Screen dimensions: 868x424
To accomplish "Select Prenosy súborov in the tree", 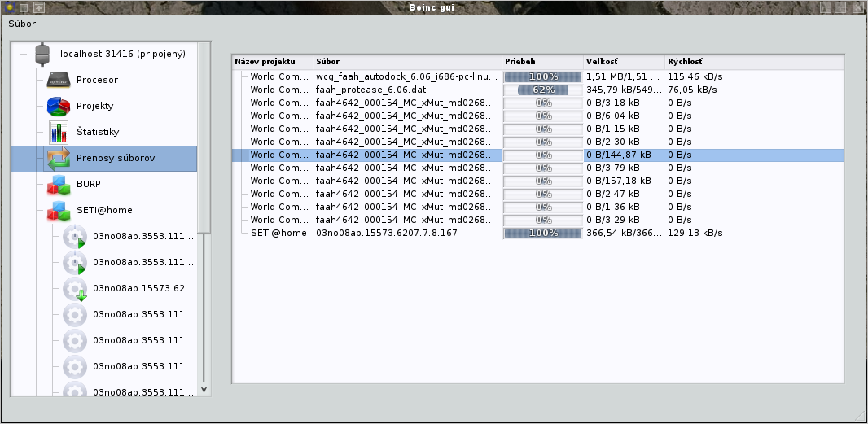I will click(116, 158).
